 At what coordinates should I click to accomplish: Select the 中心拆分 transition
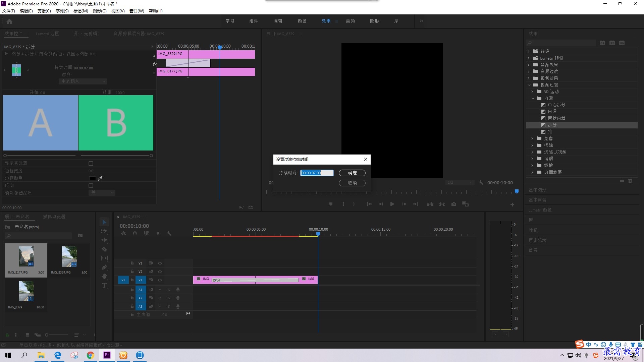(x=556, y=105)
